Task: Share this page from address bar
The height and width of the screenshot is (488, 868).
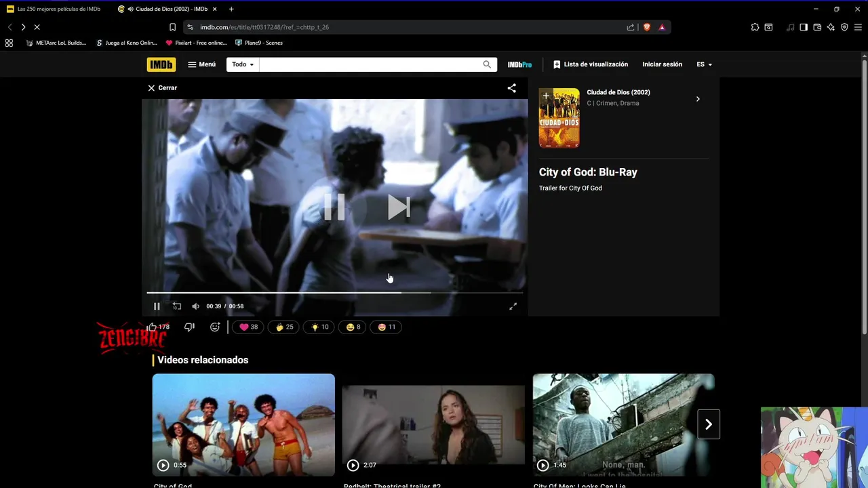Action: coord(631,27)
